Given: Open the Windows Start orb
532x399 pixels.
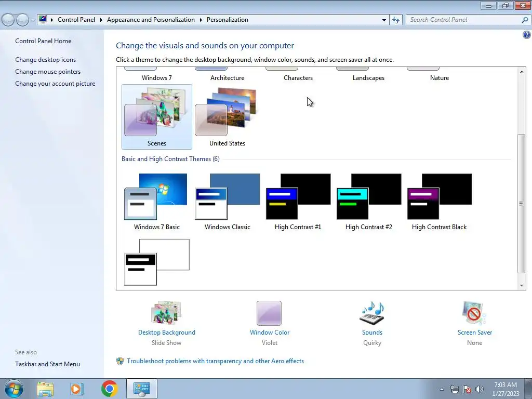Looking at the screenshot, I should point(14,389).
